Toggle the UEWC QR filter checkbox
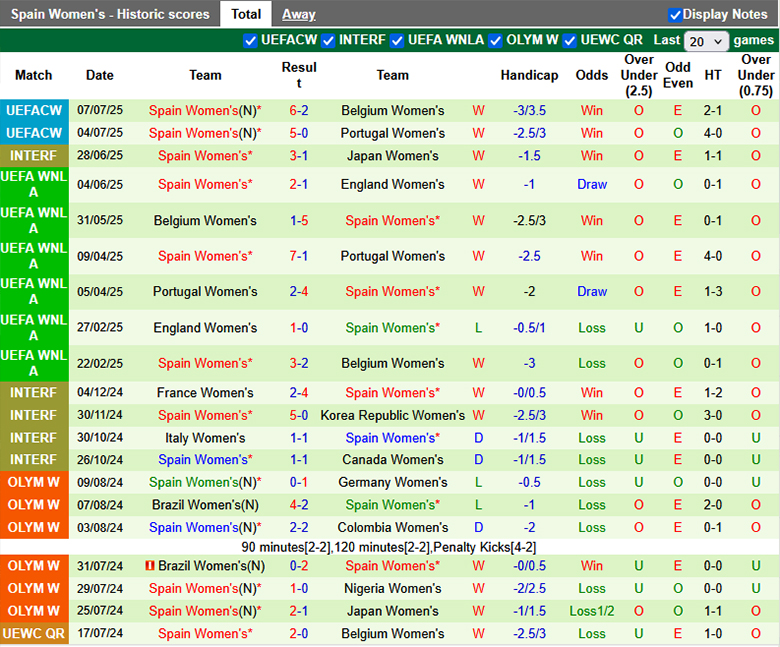 (570, 40)
